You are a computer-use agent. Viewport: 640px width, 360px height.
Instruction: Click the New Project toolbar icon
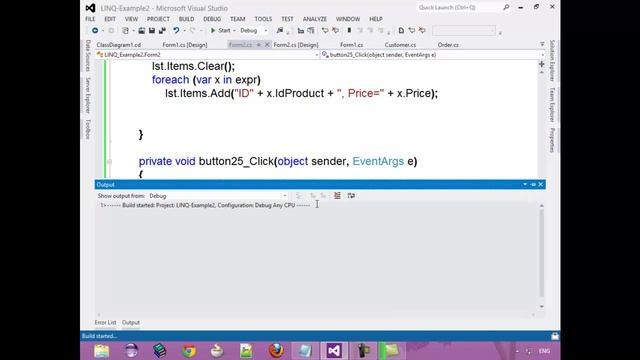click(x=125, y=31)
